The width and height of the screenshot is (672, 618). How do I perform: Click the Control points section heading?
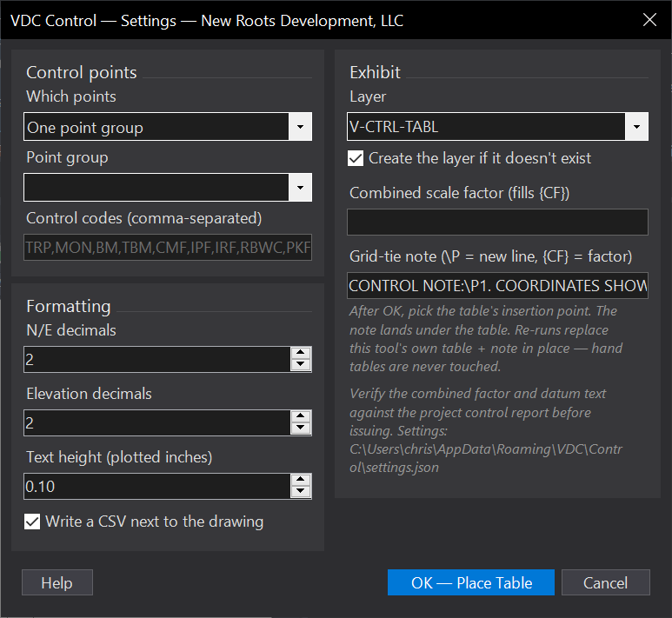[82, 72]
